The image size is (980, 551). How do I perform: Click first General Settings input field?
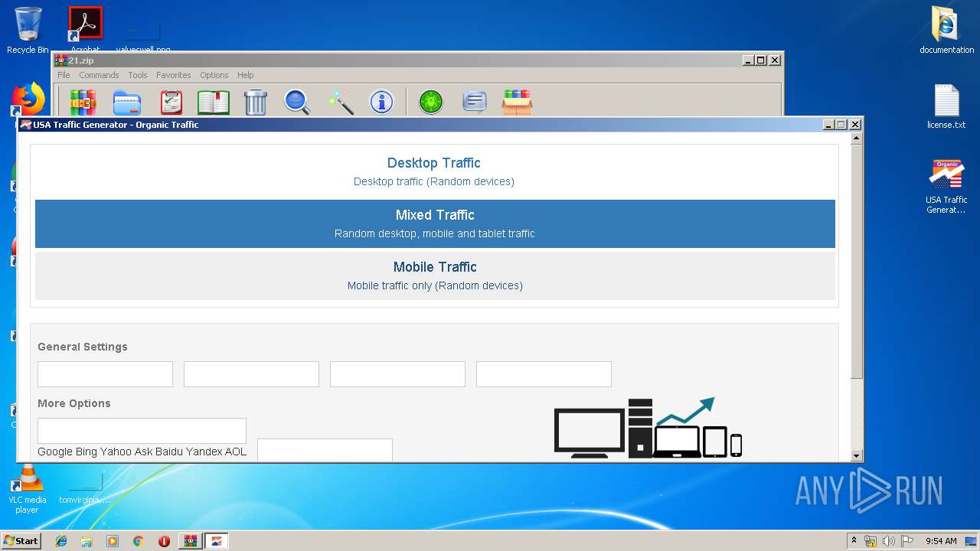tap(105, 374)
